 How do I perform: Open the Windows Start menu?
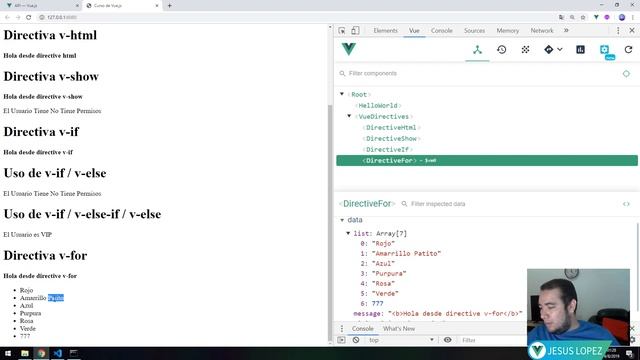[8, 353]
